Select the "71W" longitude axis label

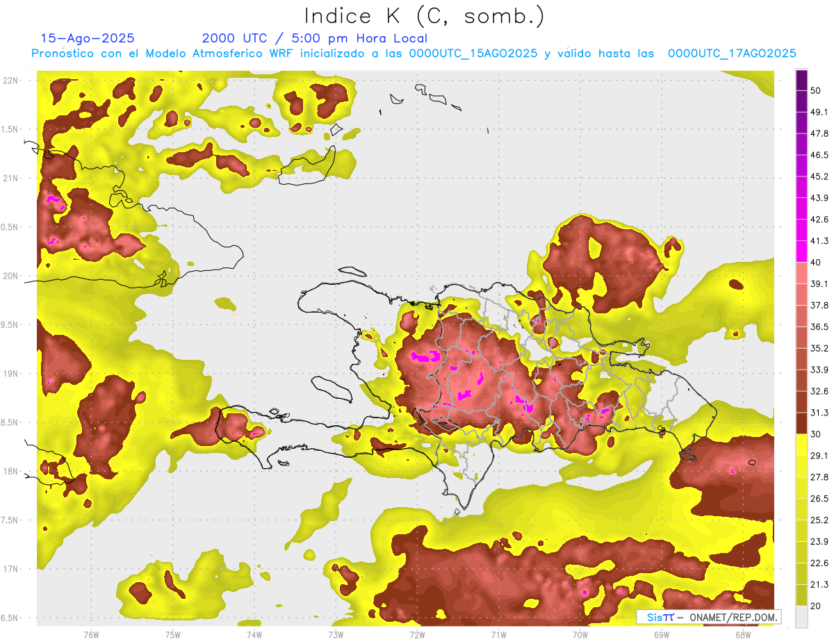(498, 634)
